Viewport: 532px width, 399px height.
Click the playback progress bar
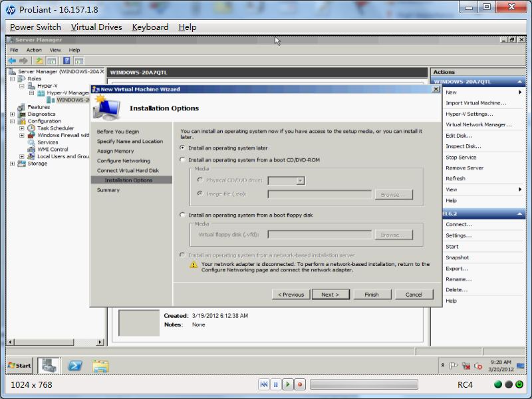click(364, 384)
